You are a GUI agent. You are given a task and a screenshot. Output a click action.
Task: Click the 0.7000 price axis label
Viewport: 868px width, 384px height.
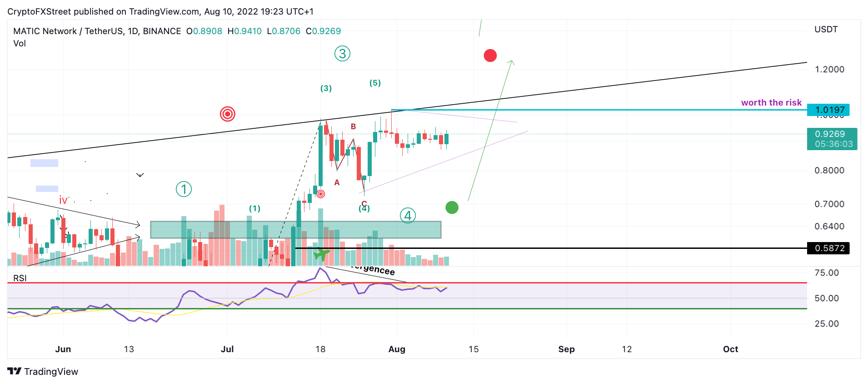click(829, 204)
